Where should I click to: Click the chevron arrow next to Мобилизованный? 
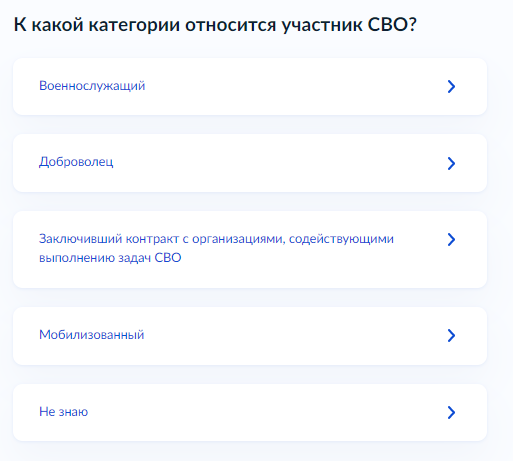click(x=451, y=335)
